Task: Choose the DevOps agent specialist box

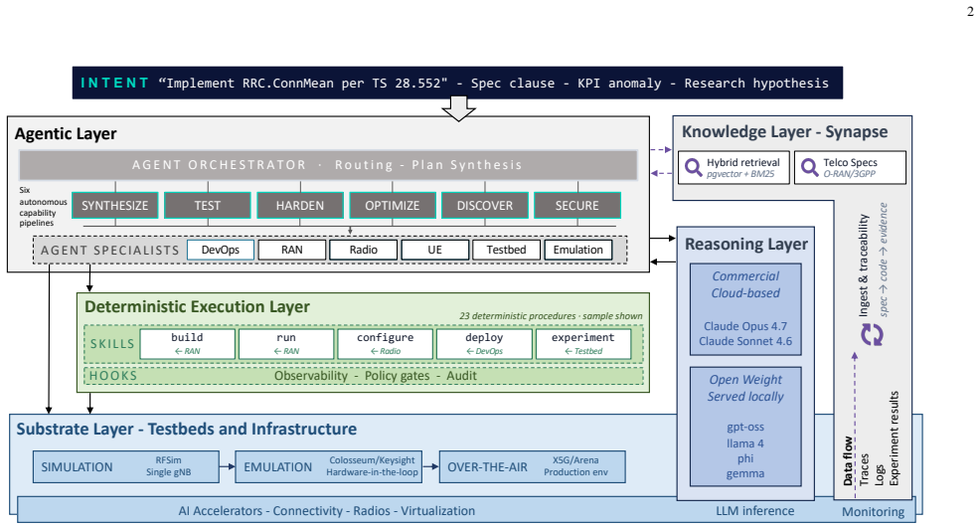Action: coord(221,250)
